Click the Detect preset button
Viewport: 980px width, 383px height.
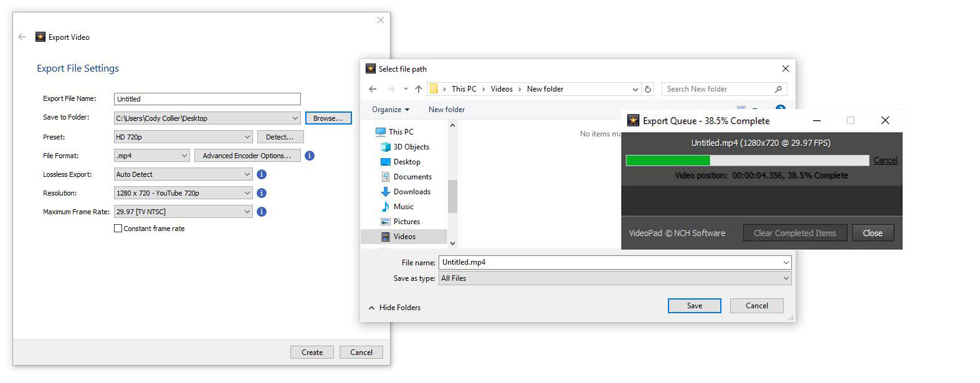280,137
